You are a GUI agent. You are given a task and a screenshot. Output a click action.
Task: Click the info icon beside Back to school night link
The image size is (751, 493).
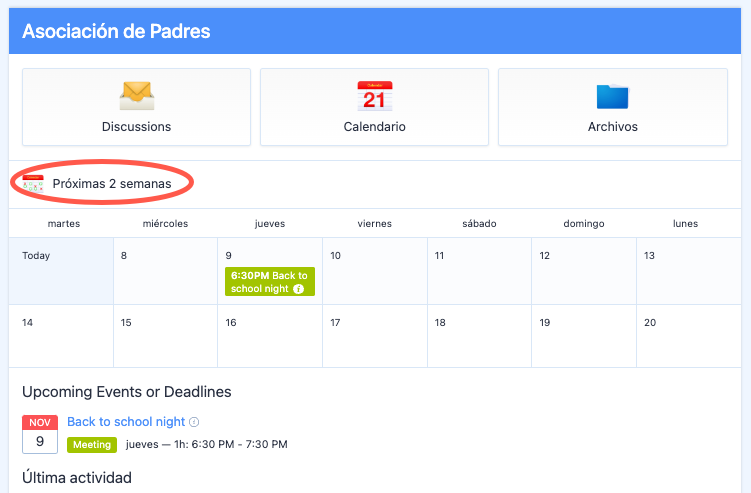click(x=194, y=423)
